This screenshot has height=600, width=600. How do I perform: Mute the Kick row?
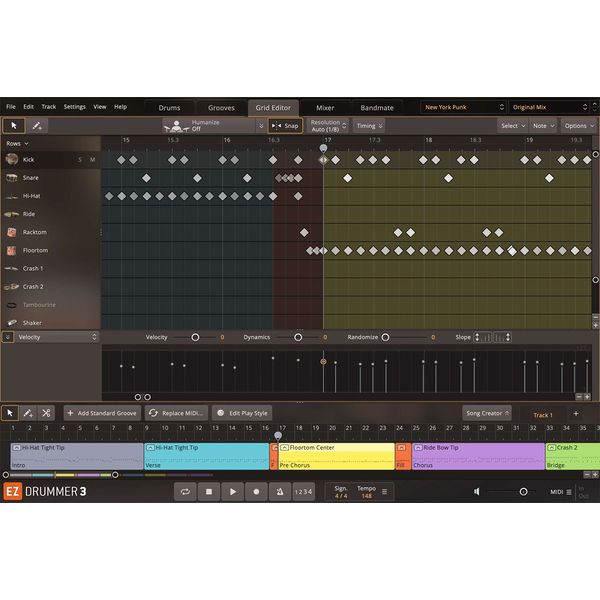(x=92, y=160)
